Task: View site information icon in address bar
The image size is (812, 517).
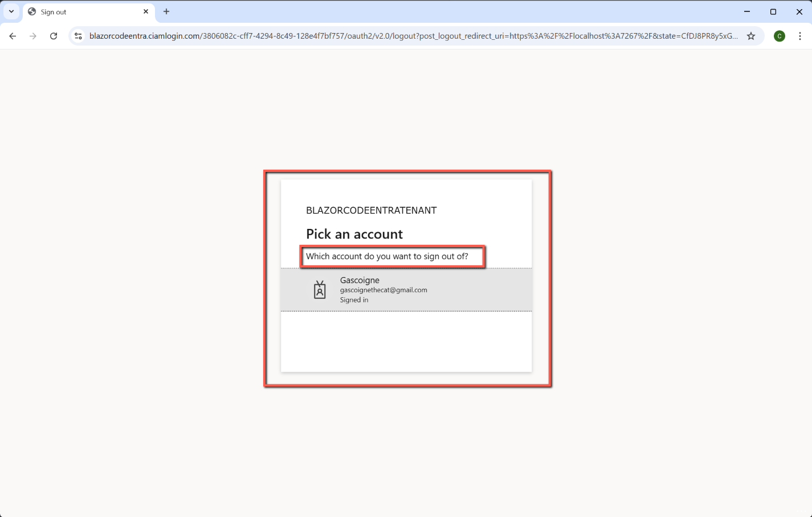Action: pyautogui.click(x=79, y=36)
